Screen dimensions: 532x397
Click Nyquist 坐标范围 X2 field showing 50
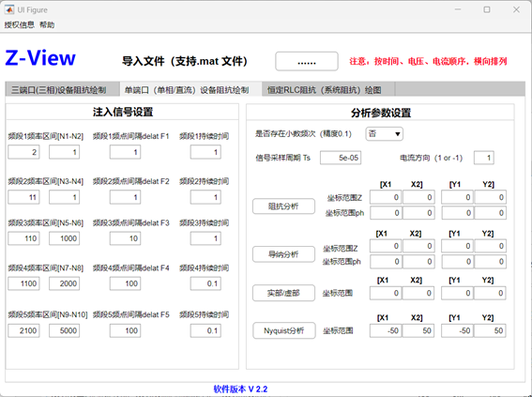[418, 330]
